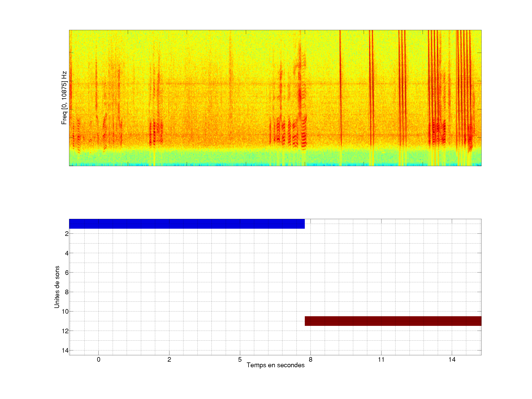Click the 'Unites de sons' y-axis label

[x=57, y=287]
